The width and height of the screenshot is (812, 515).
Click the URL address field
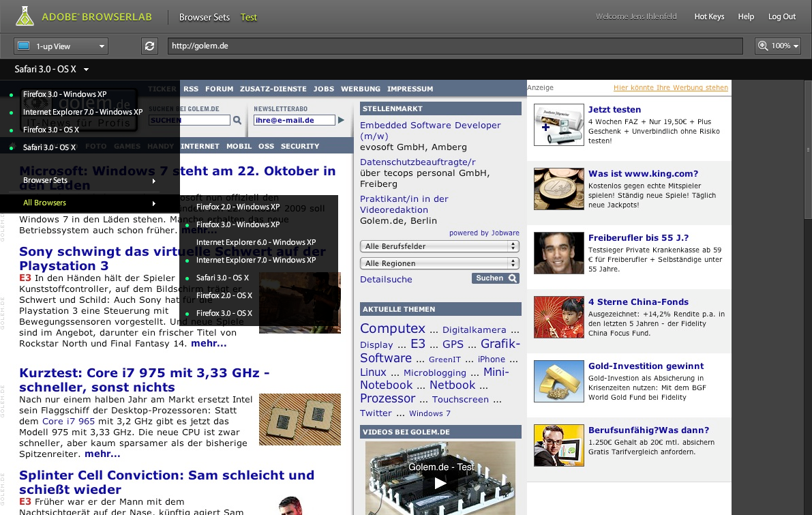[455, 46]
